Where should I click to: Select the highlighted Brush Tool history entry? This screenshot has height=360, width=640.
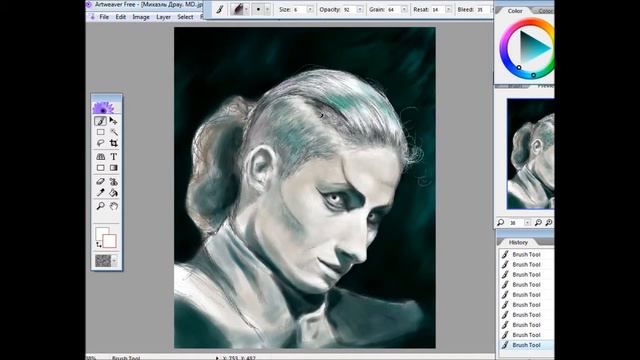[x=526, y=345]
